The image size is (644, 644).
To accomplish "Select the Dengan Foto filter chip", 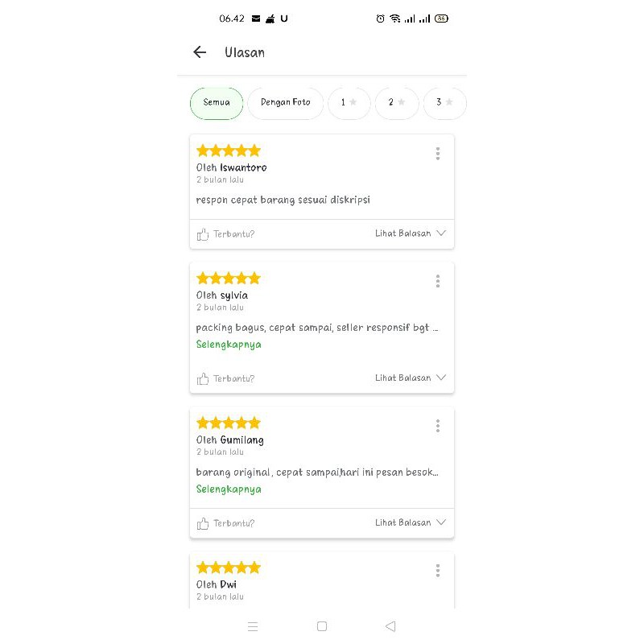I will point(286,103).
